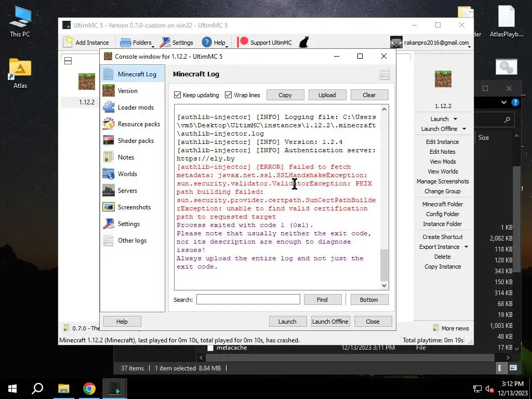This screenshot has height=399, width=532.
Task: Select the Loader mods puzzle icon
Action: 109,107
